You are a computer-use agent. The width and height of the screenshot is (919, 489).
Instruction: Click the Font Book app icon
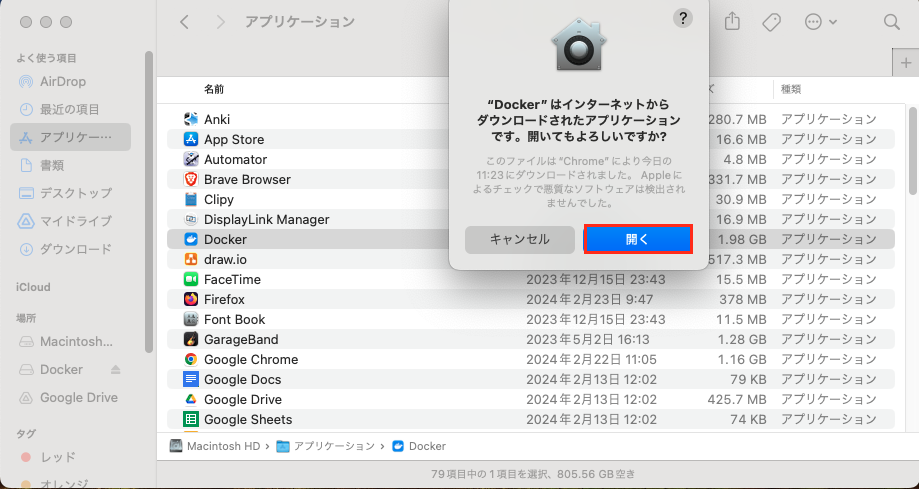191,319
